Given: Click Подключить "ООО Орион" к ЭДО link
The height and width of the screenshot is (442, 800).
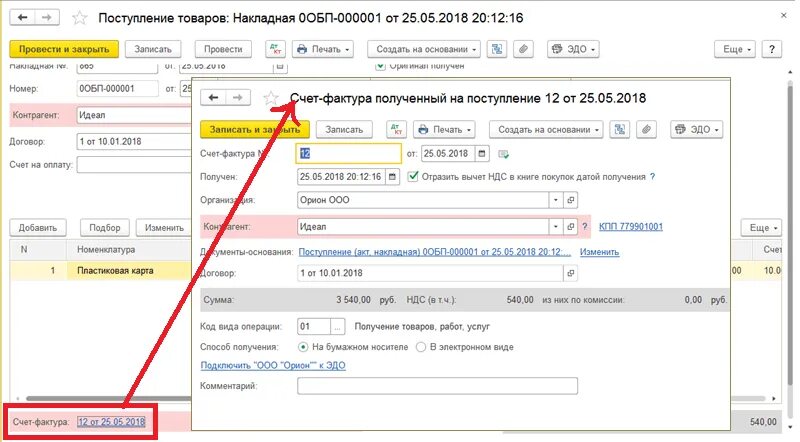Looking at the screenshot, I should tap(273, 365).
